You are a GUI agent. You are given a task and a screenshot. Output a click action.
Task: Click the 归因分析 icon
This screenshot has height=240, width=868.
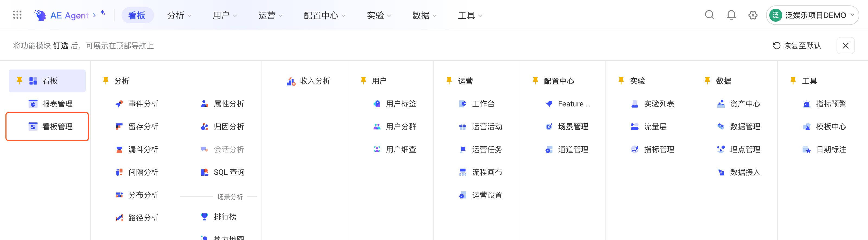(x=205, y=127)
